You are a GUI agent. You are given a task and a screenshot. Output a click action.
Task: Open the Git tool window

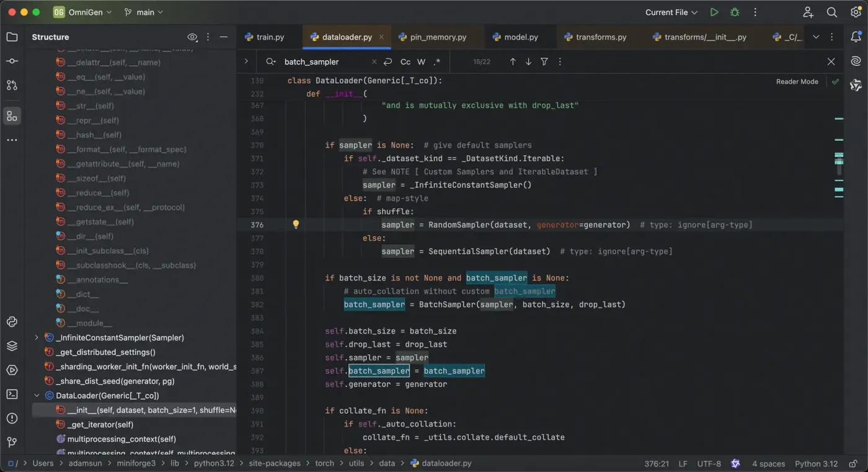click(x=12, y=442)
